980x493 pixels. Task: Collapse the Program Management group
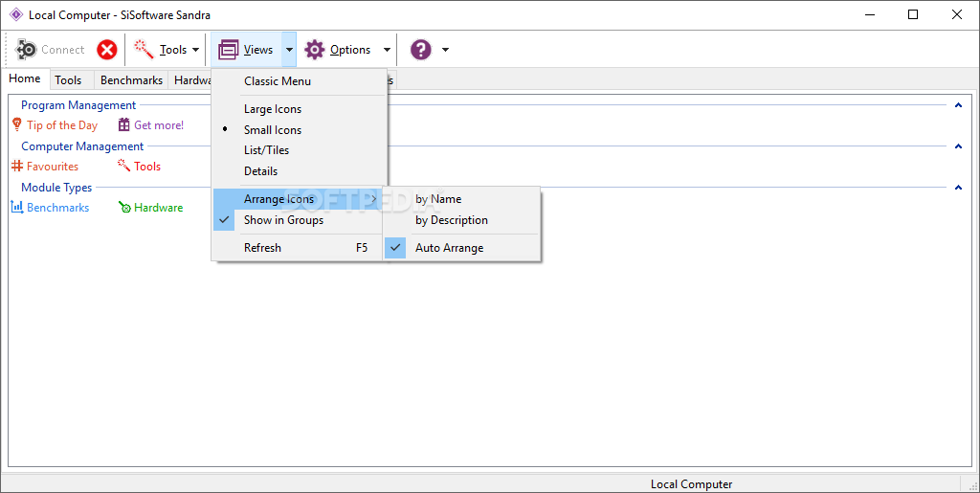click(x=958, y=105)
